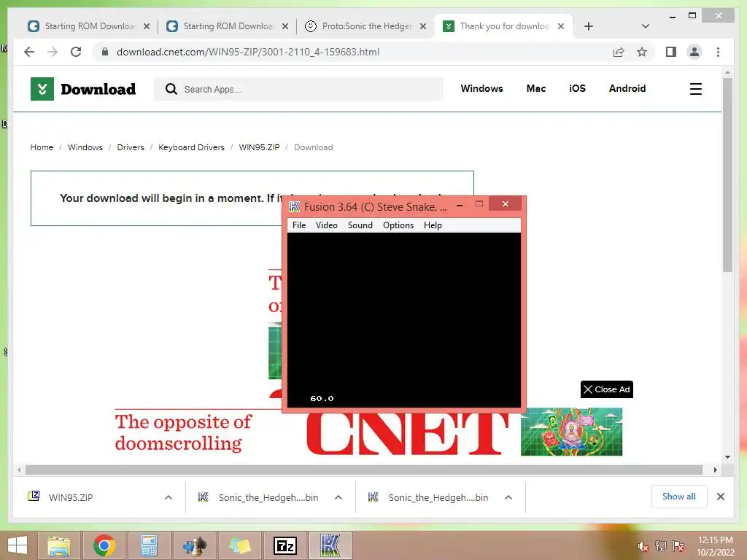The width and height of the screenshot is (747, 560).
Task: Click Show all downloads button
Action: 679,497
